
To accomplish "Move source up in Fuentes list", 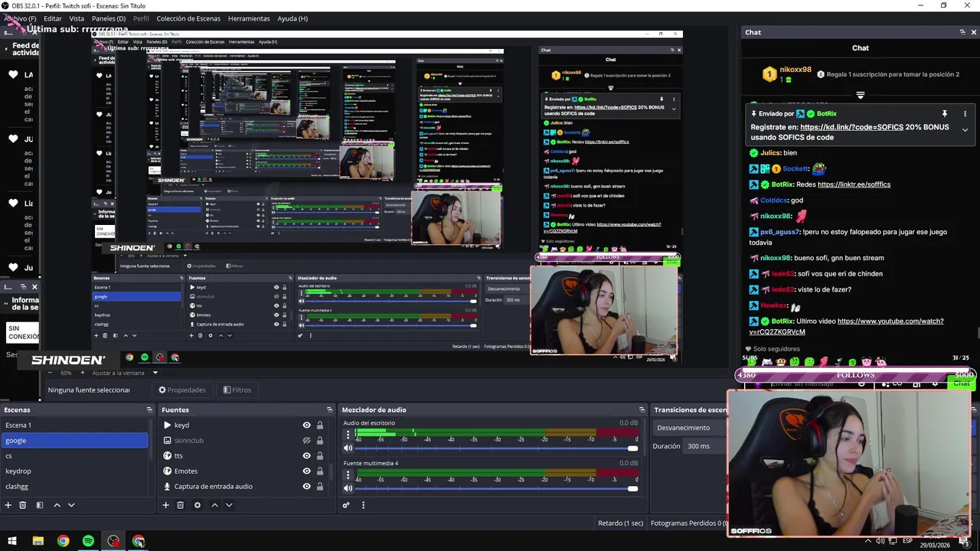I will click(214, 505).
